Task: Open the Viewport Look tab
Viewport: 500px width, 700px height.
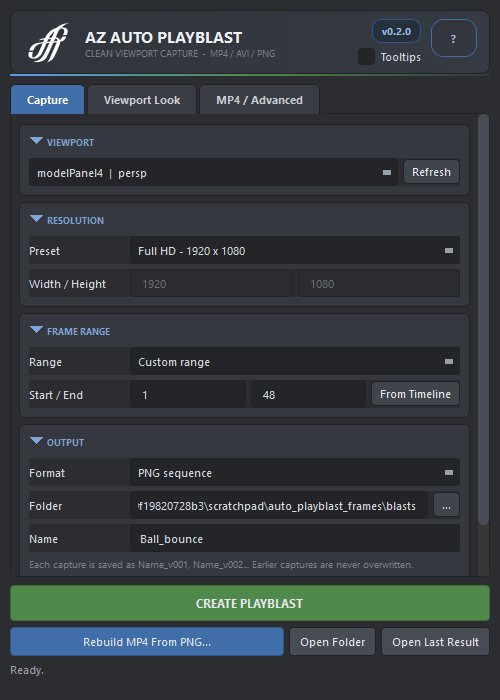Action: coord(142,100)
